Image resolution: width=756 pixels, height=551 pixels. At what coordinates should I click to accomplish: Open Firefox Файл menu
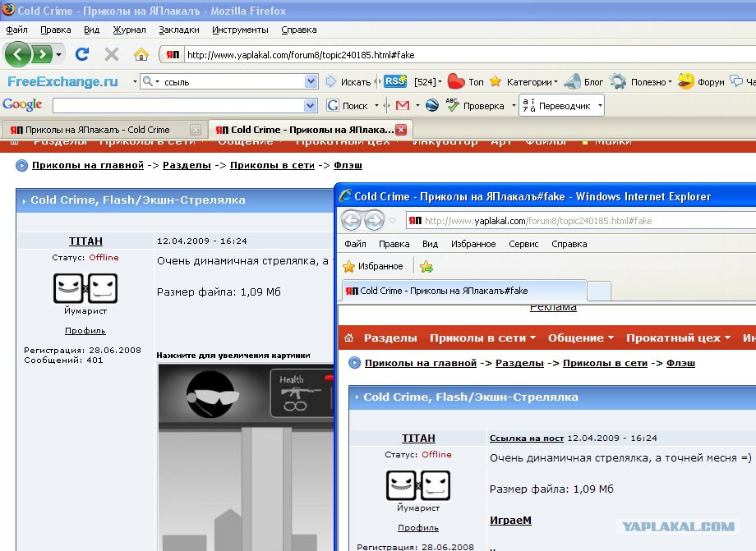16,30
